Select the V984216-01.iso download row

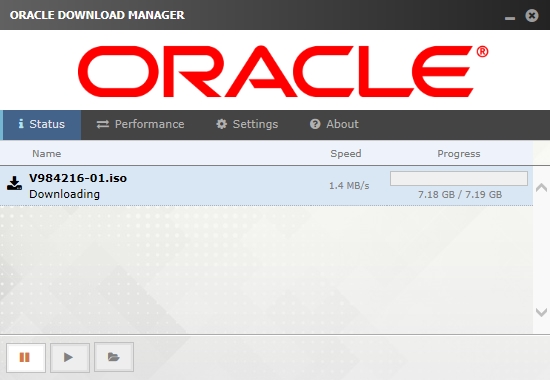tap(266, 186)
